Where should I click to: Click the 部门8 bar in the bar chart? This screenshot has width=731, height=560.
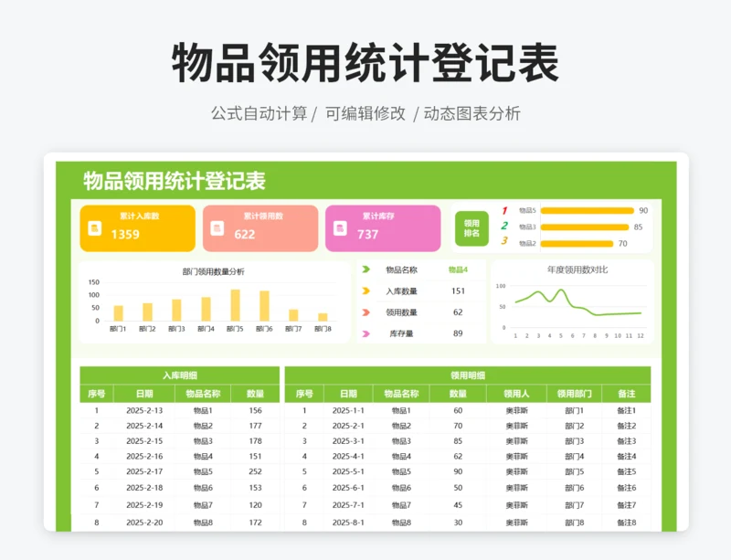coord(323,317)
